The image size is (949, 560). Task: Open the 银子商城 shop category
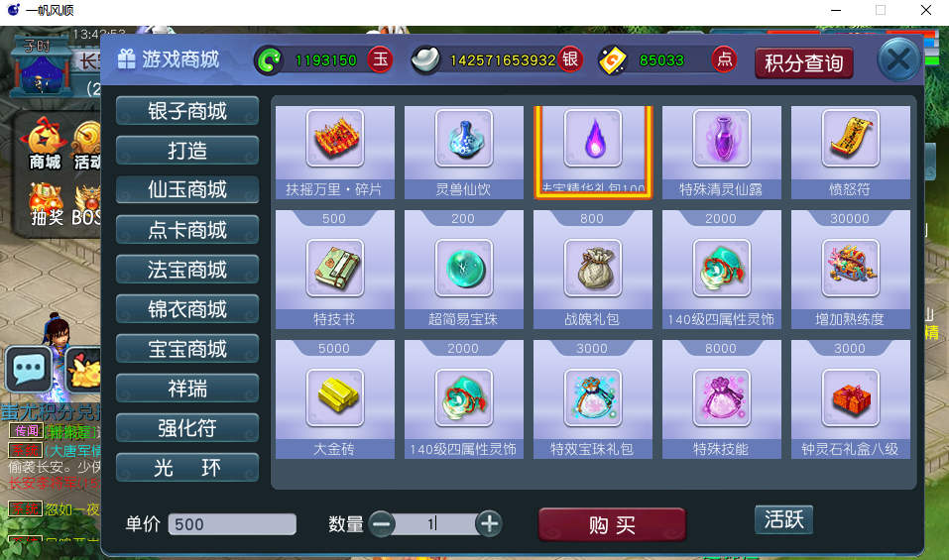[187, 111]
